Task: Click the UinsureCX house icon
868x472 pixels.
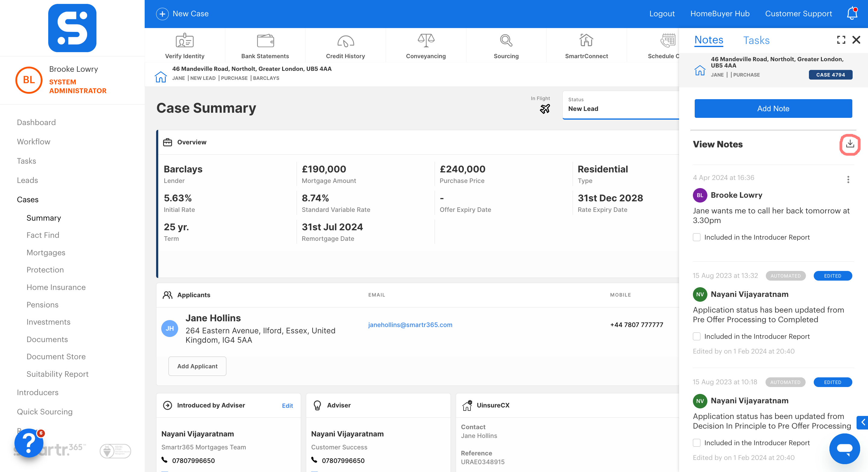Action: [467, 405]
